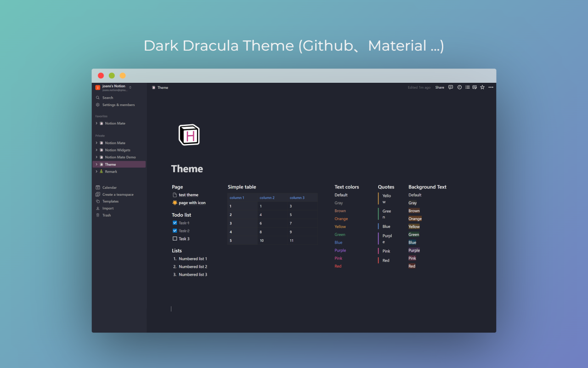This screenshot has height=368, width=588.
Task: Open the comments speech bubble icon
Action: (451, 87)
